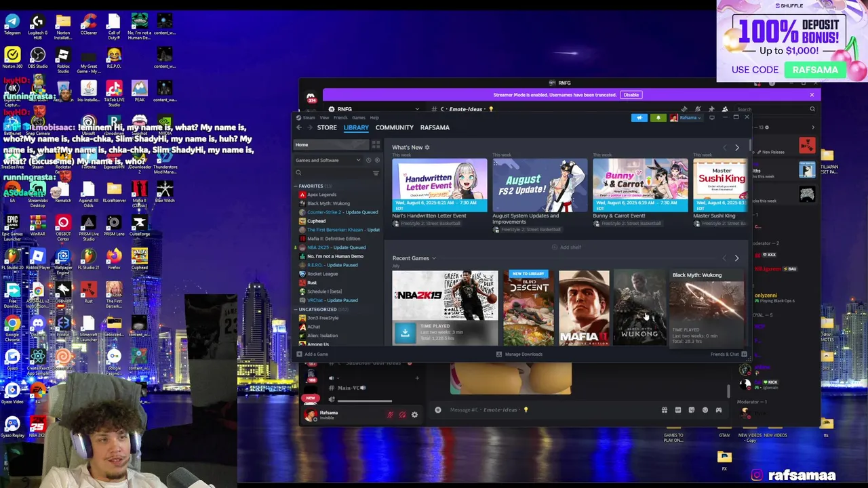868x488 pixels.
Task: Go back with Steam back arrow
Action: point(299,127)
